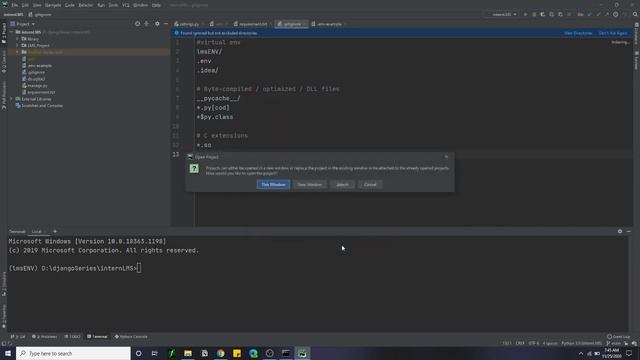Image resolution: width=640 pixels, height=360 pixels.
Task: Click the Git commit checkmark icon
Action: pos(598,14)
